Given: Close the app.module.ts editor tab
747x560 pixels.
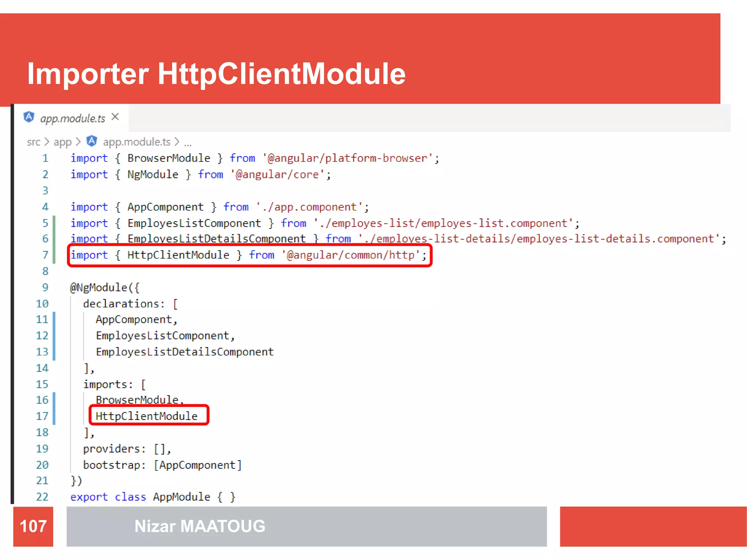Looking at the screenshot, I should click(115, 117).
